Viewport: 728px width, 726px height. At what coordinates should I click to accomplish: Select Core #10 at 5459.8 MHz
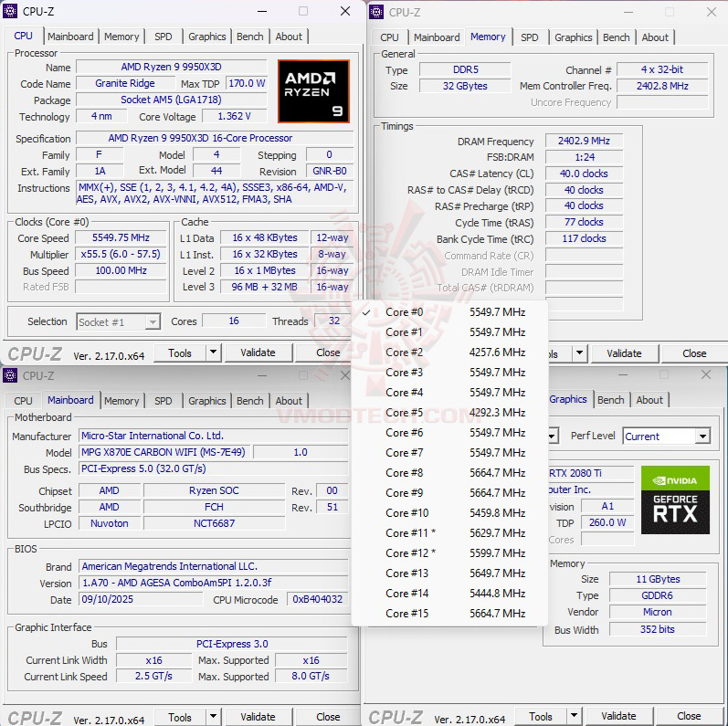tap(450, 513)
